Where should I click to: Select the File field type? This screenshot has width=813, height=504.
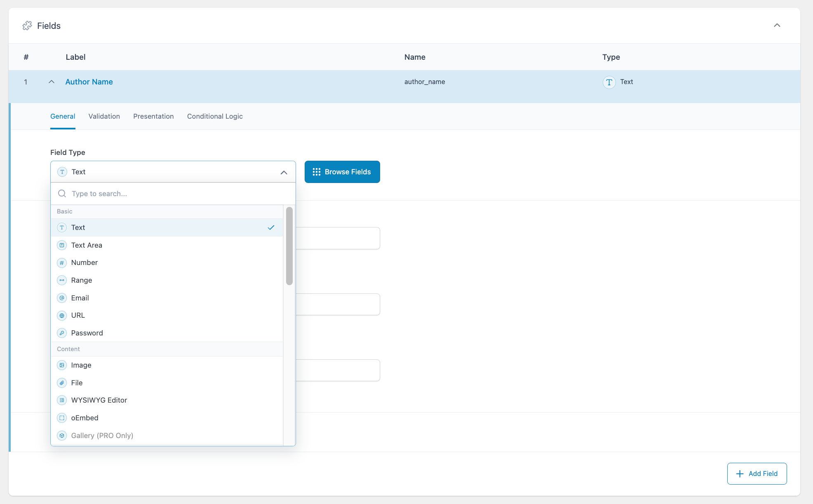coord(77,382)
